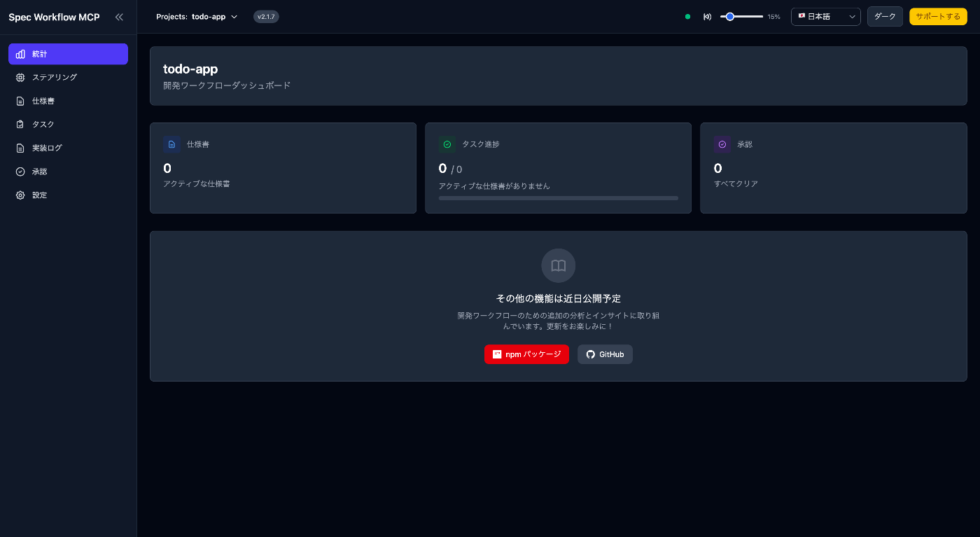This screenshot has height=537, width=980.
Task: Open the 実装ログ section
Action: point(68,148)
